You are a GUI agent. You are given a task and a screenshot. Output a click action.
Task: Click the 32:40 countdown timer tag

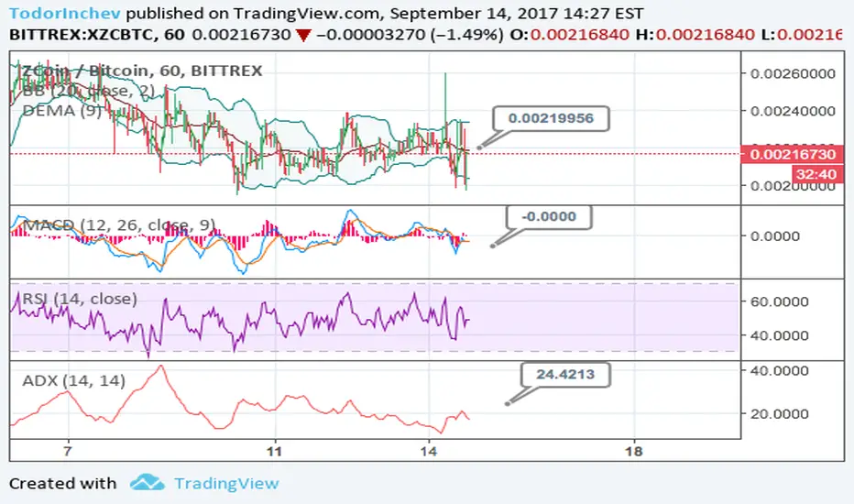click(816, 174)
